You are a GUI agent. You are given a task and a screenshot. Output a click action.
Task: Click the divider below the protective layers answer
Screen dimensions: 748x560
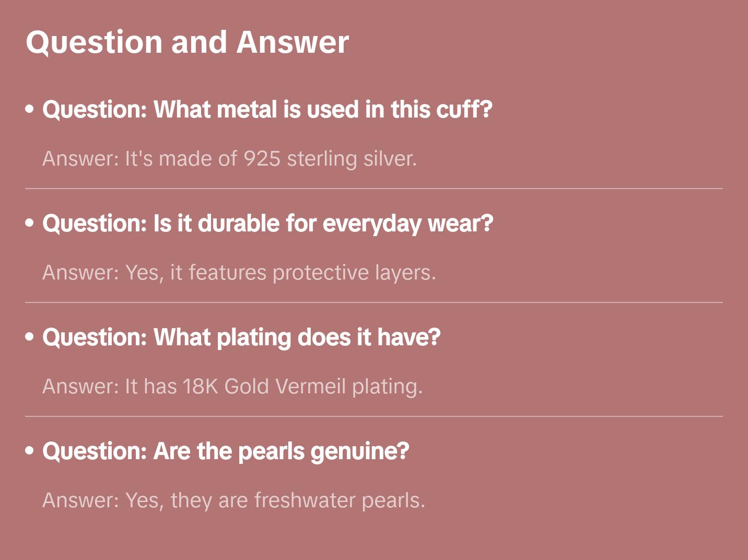pos(374,302)
